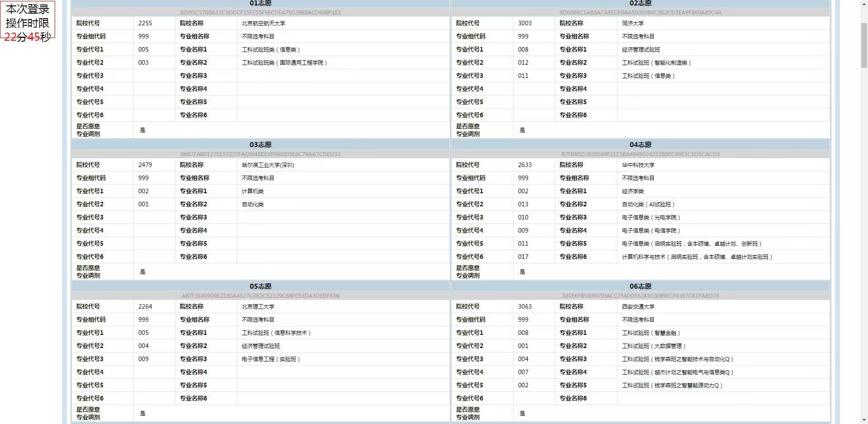
Task: Click school code 2264
Action: (145, 306)
